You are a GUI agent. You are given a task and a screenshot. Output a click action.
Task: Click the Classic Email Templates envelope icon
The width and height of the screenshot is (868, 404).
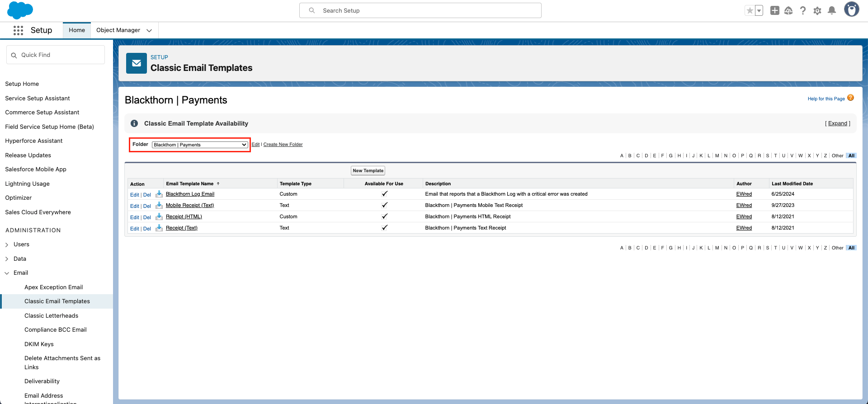(x=137, y=63)
